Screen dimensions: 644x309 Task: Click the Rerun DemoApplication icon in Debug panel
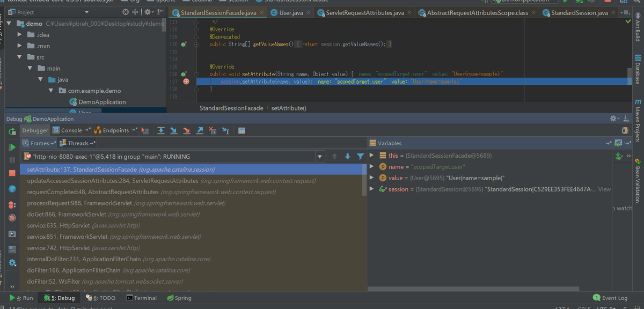point(12,131)
